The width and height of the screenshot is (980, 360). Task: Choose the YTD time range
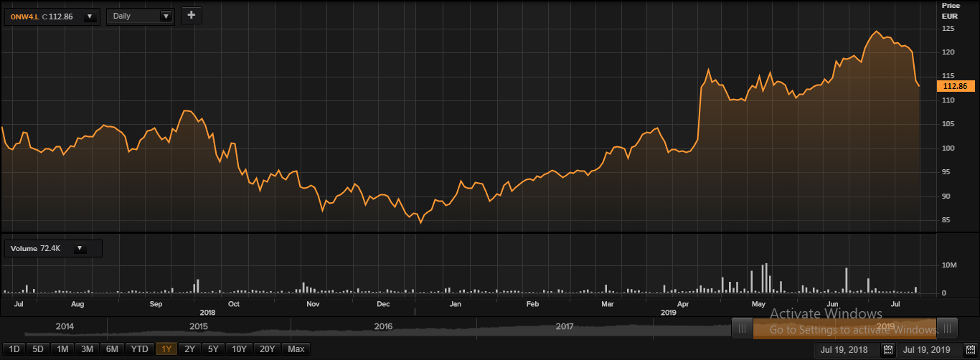click(x=139, y=349)
